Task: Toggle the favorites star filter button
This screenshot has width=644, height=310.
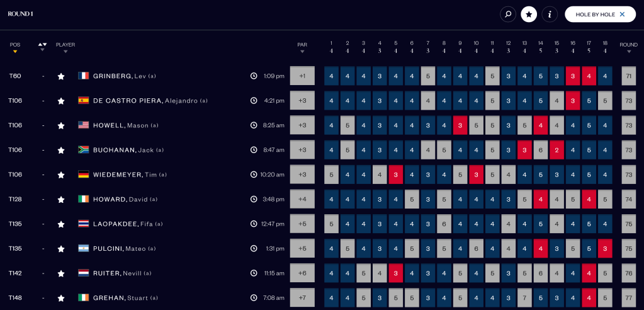Action: [x=529, y=14]
